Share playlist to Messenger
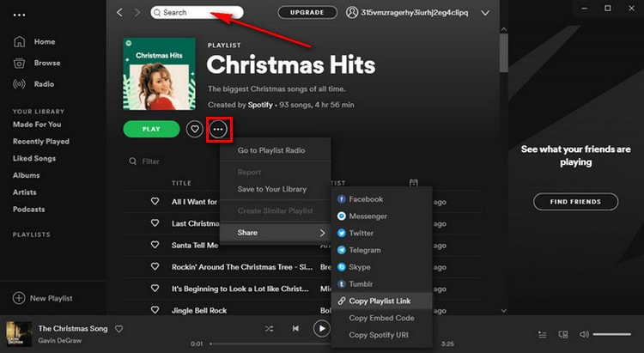Image resolution: width=644 pixels, height=353 pixels. coord(381,216)
